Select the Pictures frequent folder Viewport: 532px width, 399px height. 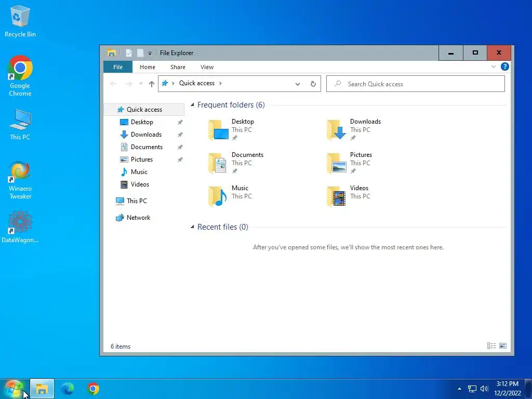[350, 163]
